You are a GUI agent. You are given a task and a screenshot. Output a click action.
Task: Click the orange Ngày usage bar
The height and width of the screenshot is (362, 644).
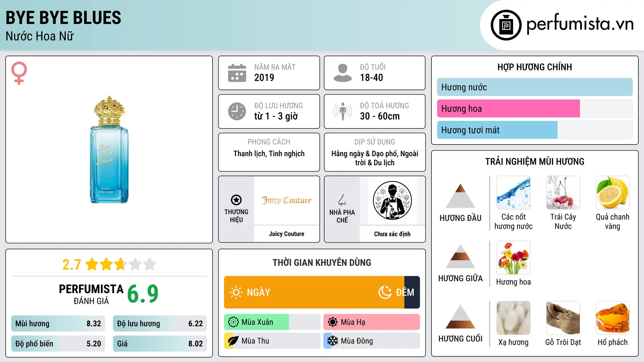coord(314,292)
